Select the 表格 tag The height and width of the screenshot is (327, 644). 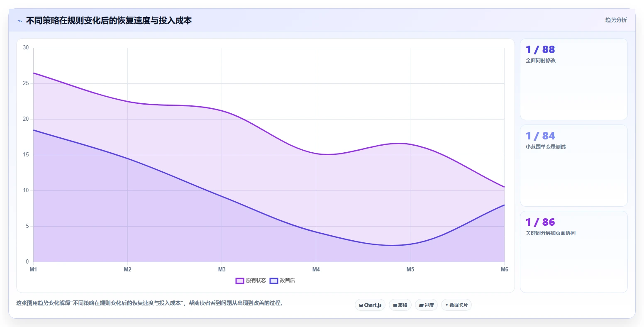pos(400,305)
